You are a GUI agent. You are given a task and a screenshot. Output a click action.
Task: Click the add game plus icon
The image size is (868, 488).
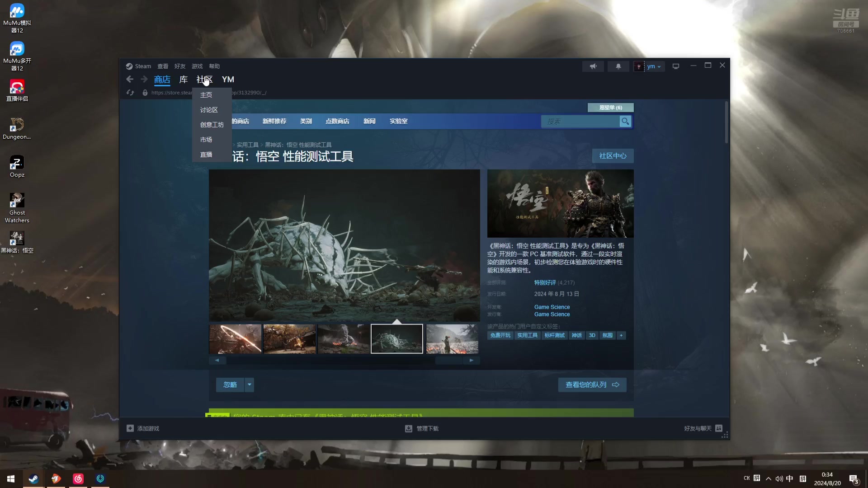click(x=130, y=428)
